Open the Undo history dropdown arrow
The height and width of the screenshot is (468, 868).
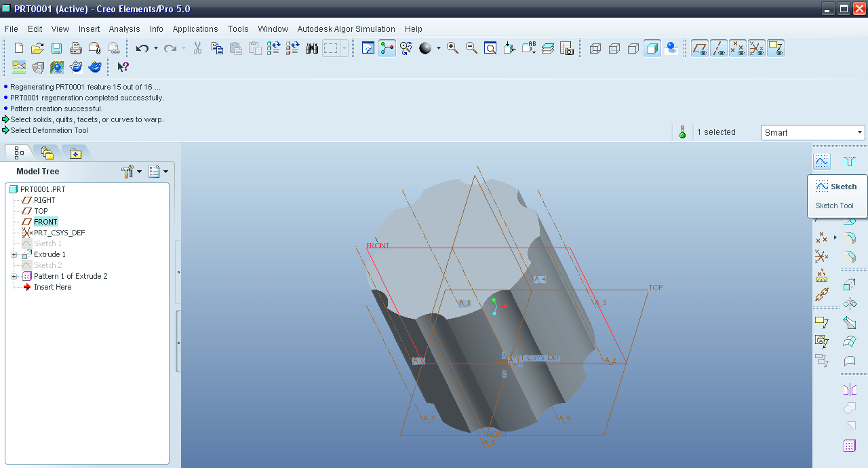pos(155,48)
